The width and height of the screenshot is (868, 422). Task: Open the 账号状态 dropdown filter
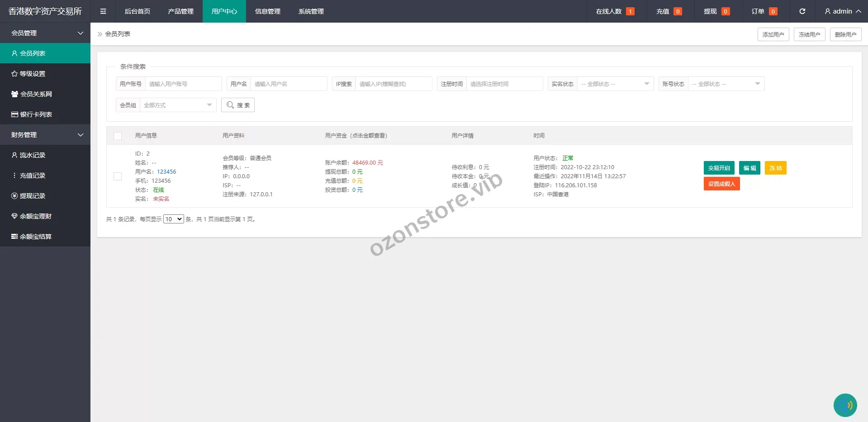[x=726, y=84]
